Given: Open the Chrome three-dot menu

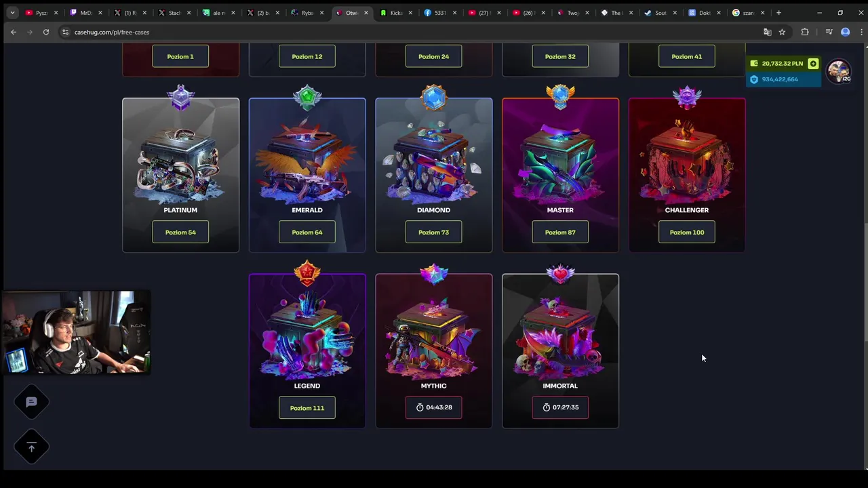Looking at the screenshot, I should point(860,32).
